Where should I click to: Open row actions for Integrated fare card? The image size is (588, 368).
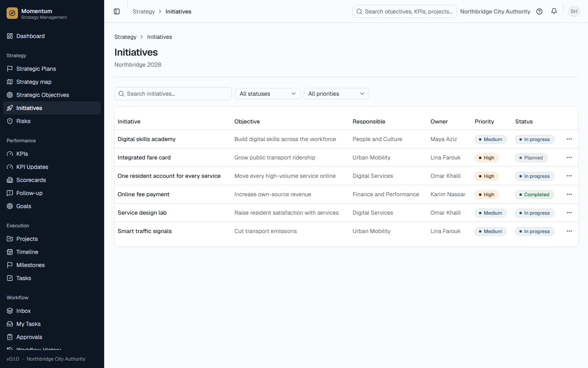point(569,158)
